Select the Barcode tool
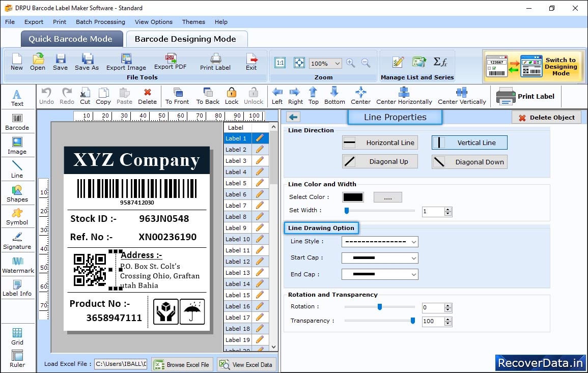Viewport: 588px width, 373px height. pos(17,122)
